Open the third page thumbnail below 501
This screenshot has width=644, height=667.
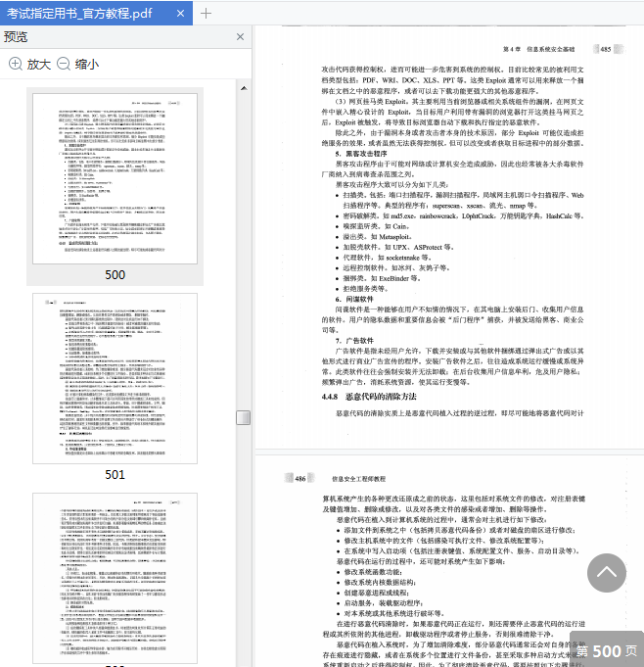(115, 579)
